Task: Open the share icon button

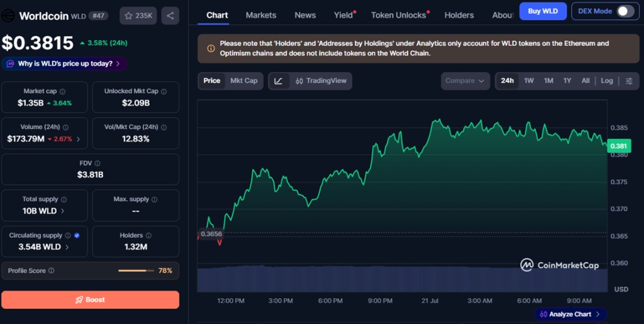Action: click(170, 16)
